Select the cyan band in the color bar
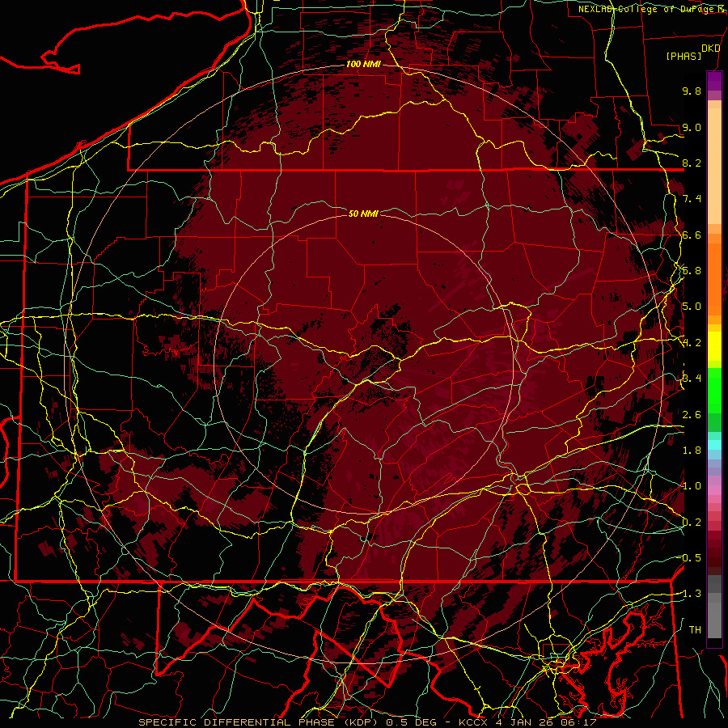This screenshot has height=728, width=728. [714, 445]
